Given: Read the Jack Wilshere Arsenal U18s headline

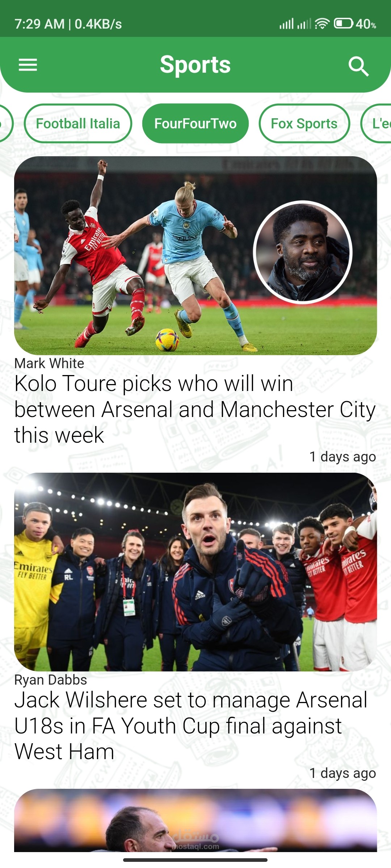Looking at the screenshot, I should pos(191,726).
